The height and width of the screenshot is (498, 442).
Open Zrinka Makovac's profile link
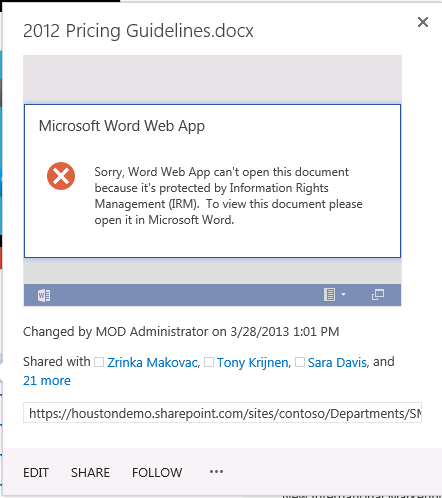coord(153,362)
